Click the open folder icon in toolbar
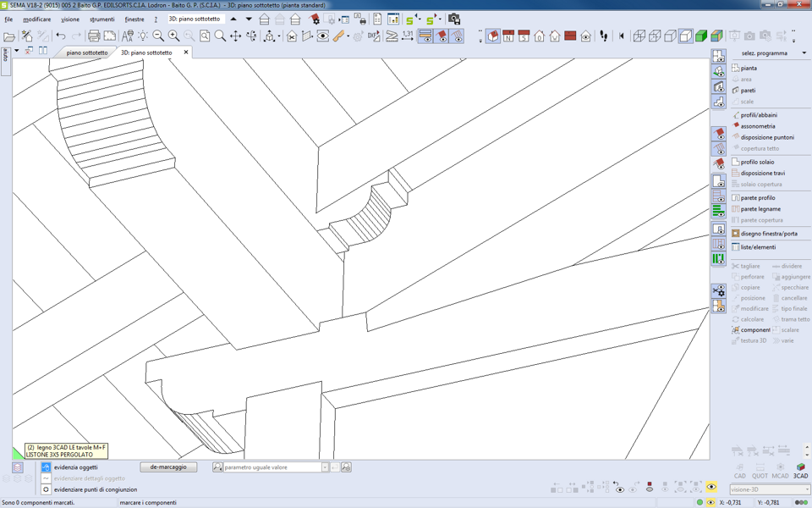 pyautogui.click(x=9, y=36)
